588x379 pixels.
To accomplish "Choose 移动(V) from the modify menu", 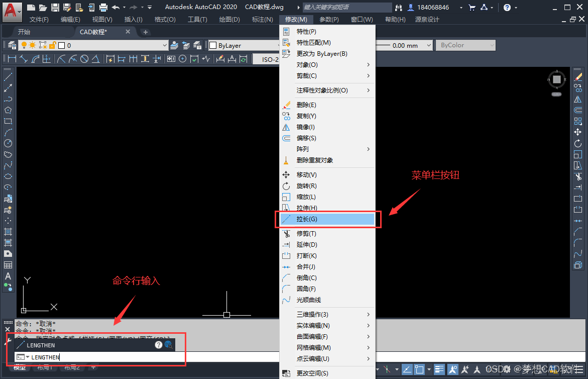I will [x=327, y=175].
